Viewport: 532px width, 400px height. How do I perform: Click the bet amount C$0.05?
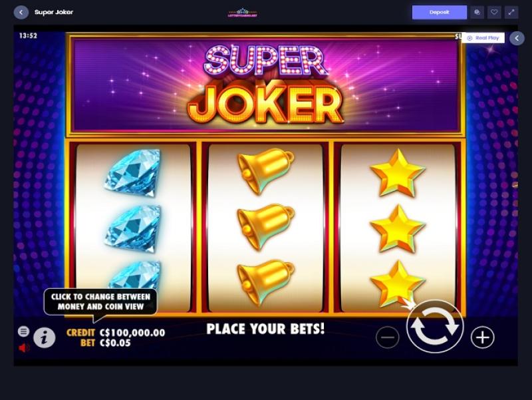(x=115, y=343)
